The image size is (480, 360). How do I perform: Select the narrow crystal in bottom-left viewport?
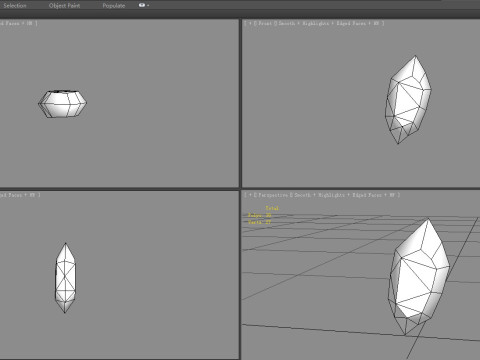(65, 278)
